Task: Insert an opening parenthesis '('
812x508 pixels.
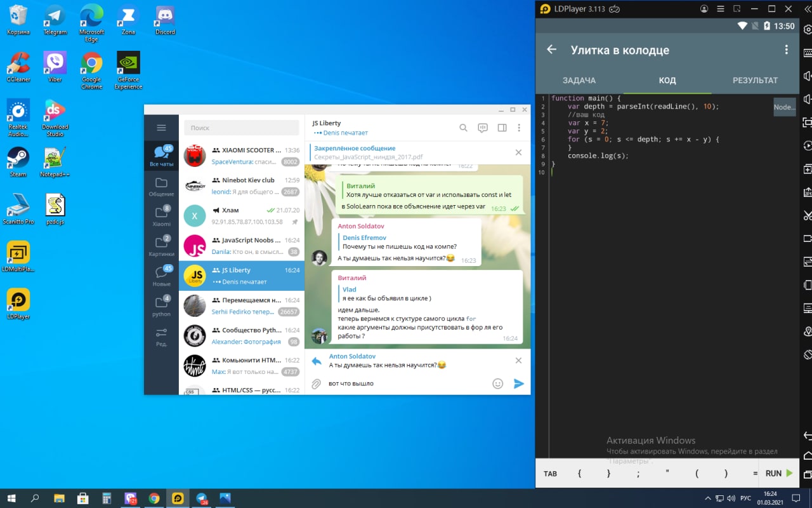Action: (697, 473)
